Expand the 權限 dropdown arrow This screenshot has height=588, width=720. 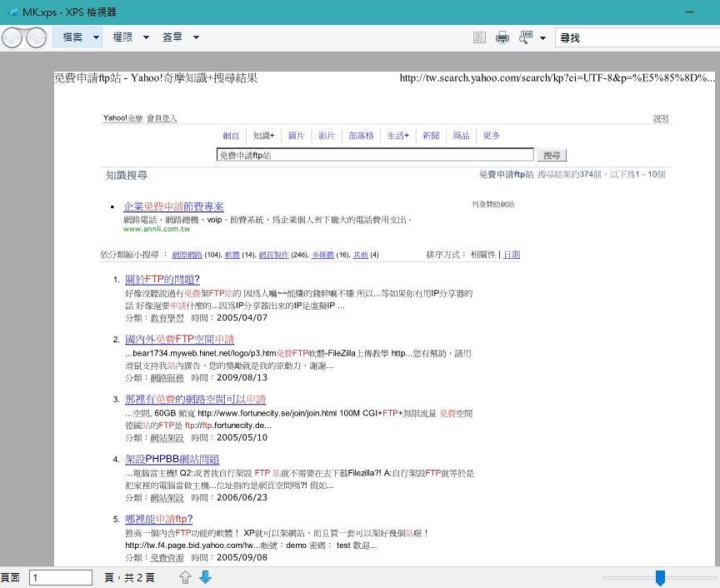coord(146,37)
